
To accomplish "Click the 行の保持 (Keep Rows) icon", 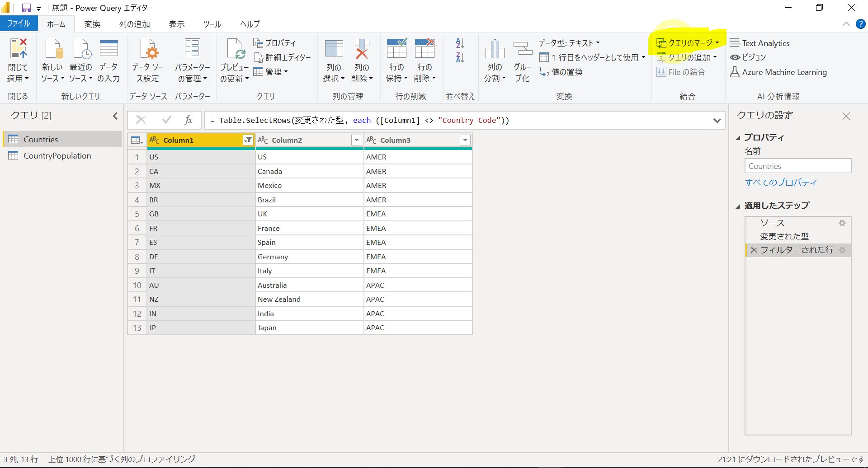I will tap(396, 48).
